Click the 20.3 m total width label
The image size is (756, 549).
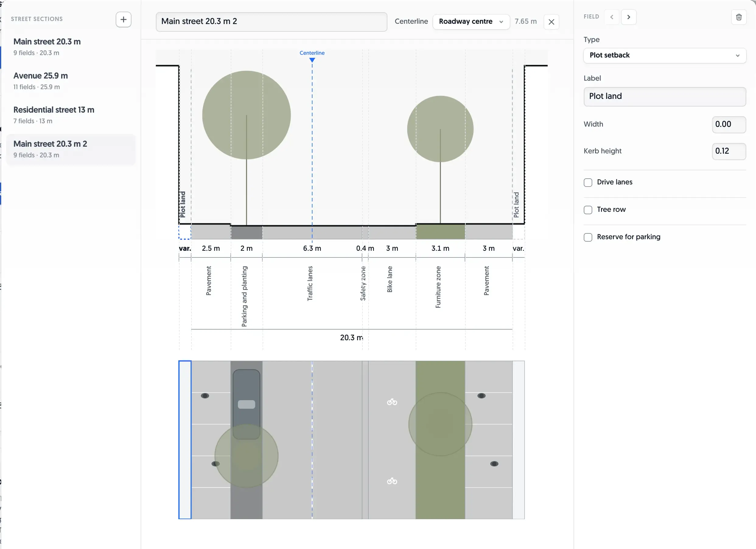[x=351, y=338]
